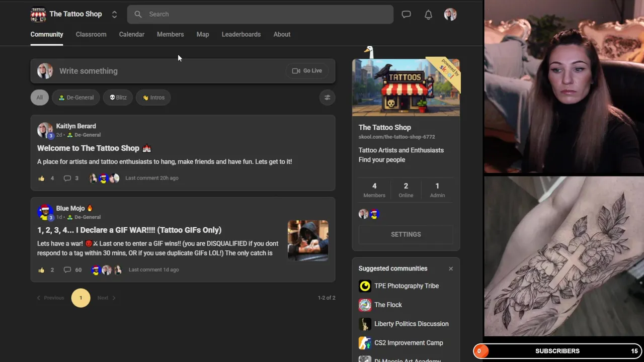Open comments icon on GIF WAR post
644x362 pixels.
tap(67, 270)
